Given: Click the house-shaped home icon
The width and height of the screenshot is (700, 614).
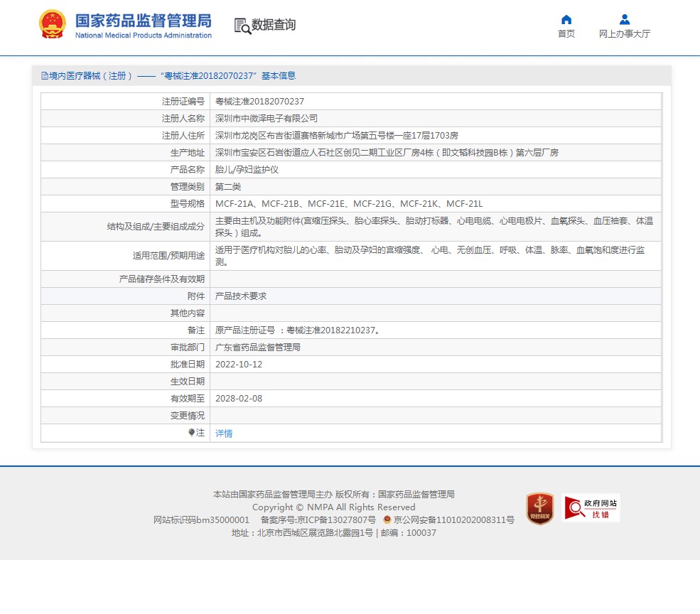Looking at the screenshot, I should [566, 19].
